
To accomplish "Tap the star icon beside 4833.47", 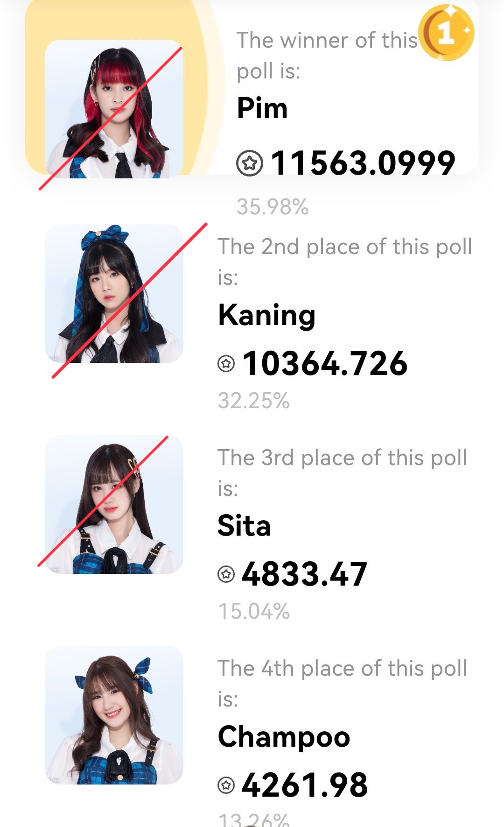I will (x=226, y=574).
